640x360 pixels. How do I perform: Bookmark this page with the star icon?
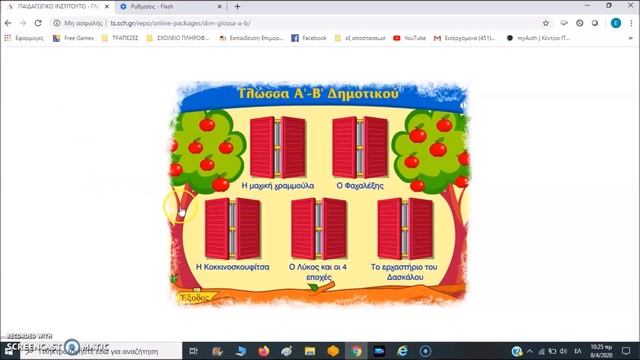546,23
